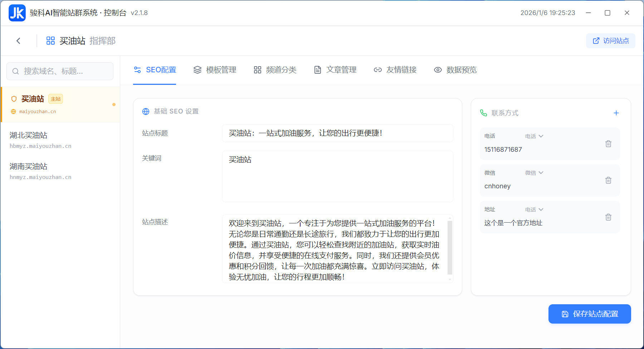Click the plus icon to add contact method
The image size is (644, 349).
click(x=616, y=113)
